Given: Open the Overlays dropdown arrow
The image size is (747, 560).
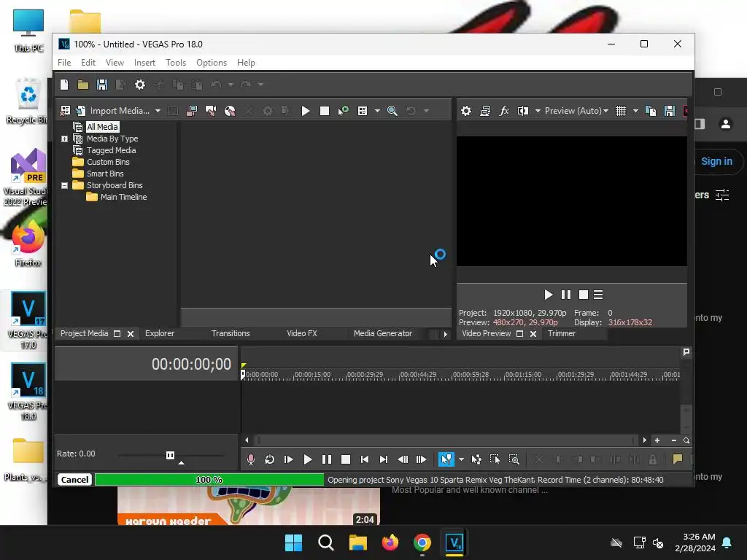Looking at the screenshot, I should click(635, 111).
